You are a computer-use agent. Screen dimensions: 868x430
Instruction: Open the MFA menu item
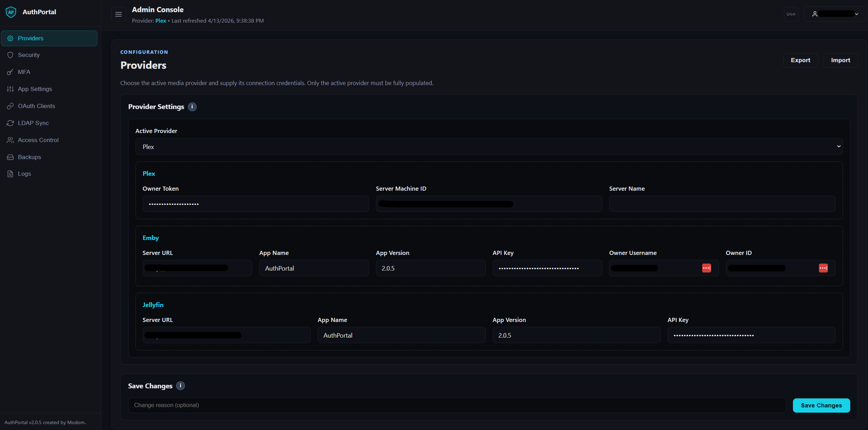(x=49, y=72)
